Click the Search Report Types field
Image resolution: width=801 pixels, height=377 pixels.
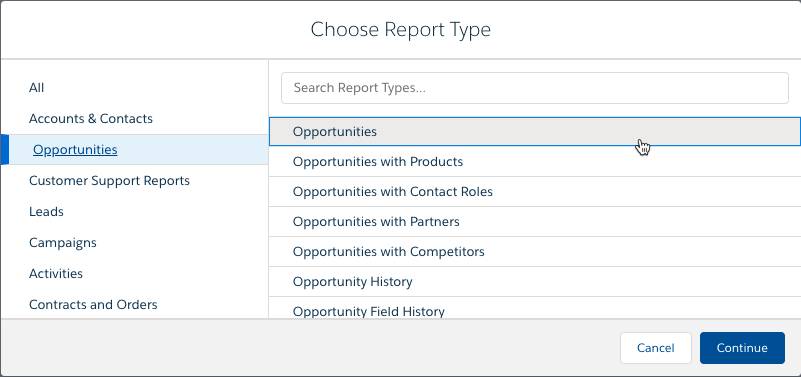point(534,88)
